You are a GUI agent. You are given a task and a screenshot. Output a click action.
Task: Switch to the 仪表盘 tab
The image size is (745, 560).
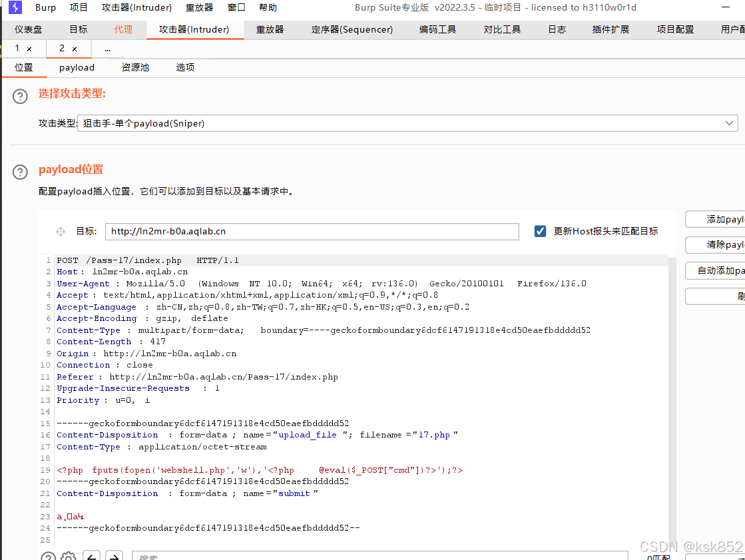[x=29, y=29]
